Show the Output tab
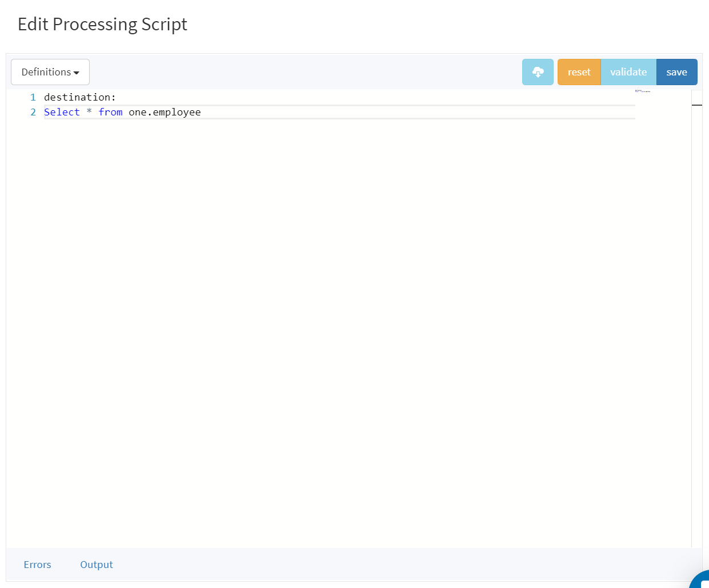This screenshot has height=588, width=709. tap(97, 565)
